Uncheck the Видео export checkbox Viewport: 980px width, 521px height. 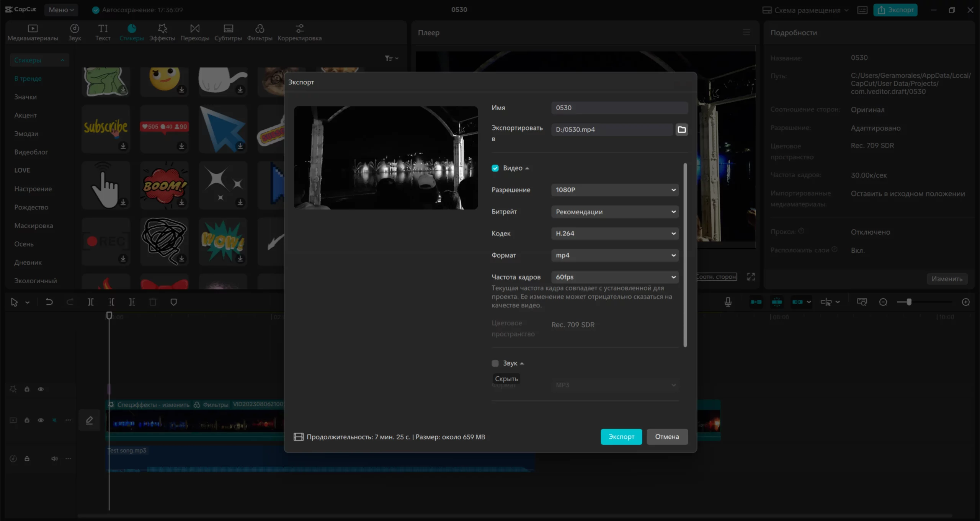pos(495,168)
